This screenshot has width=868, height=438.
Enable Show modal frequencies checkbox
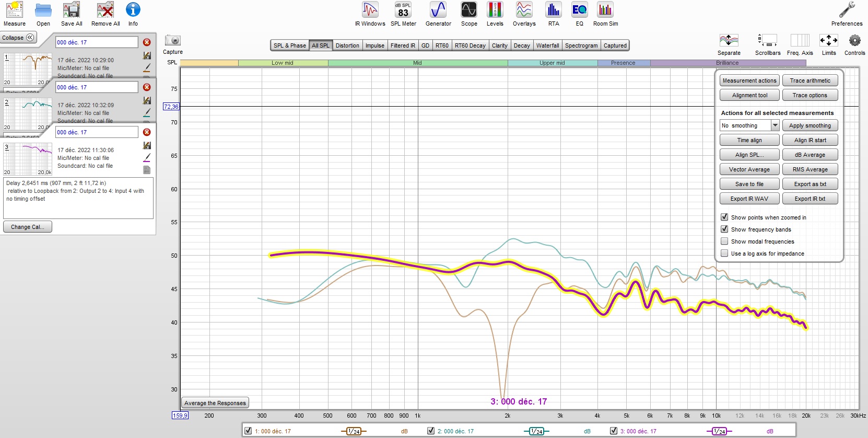(724, 241)
